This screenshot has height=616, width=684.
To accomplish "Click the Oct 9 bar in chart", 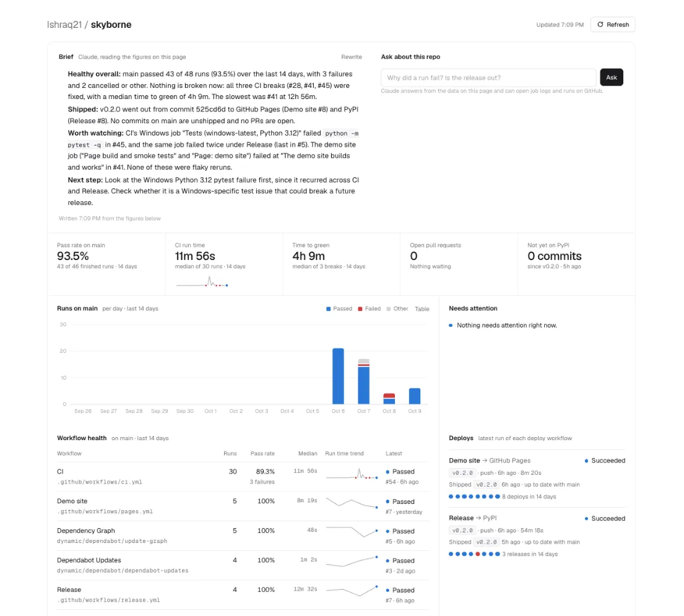I will coord(414,396).
